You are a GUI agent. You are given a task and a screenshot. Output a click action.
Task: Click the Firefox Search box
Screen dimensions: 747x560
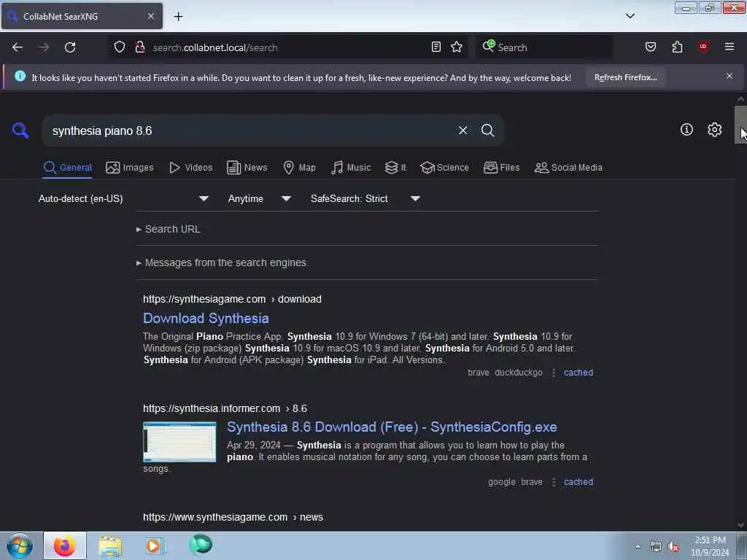point(543,47)
